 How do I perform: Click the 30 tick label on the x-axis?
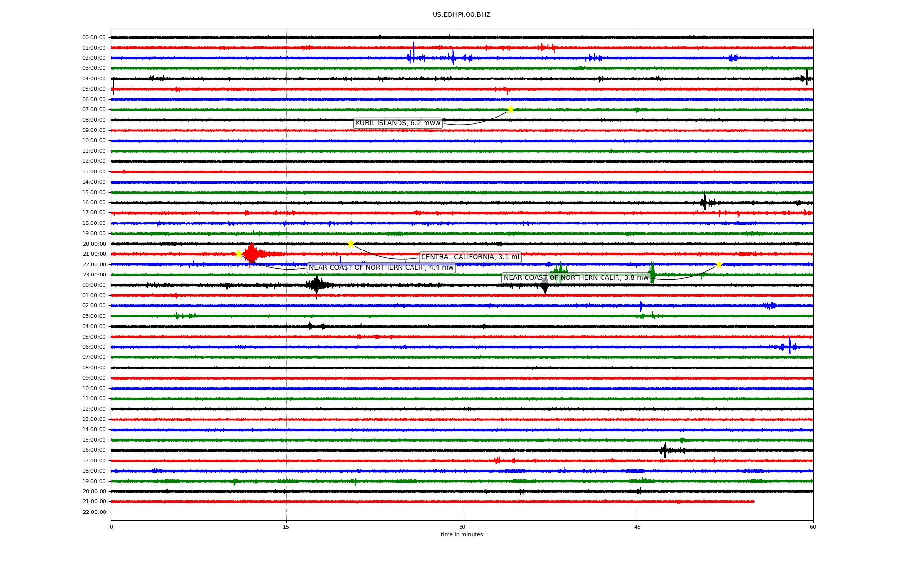coord(462,527)
